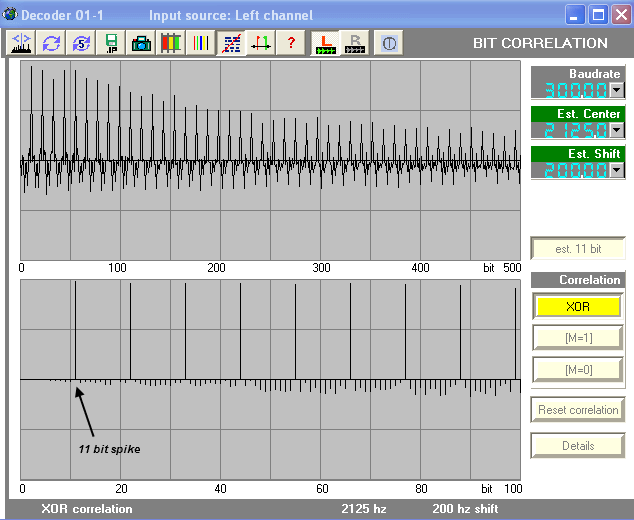
Task: Expand the Est. Center dropdown
Action: coord(616,130)
